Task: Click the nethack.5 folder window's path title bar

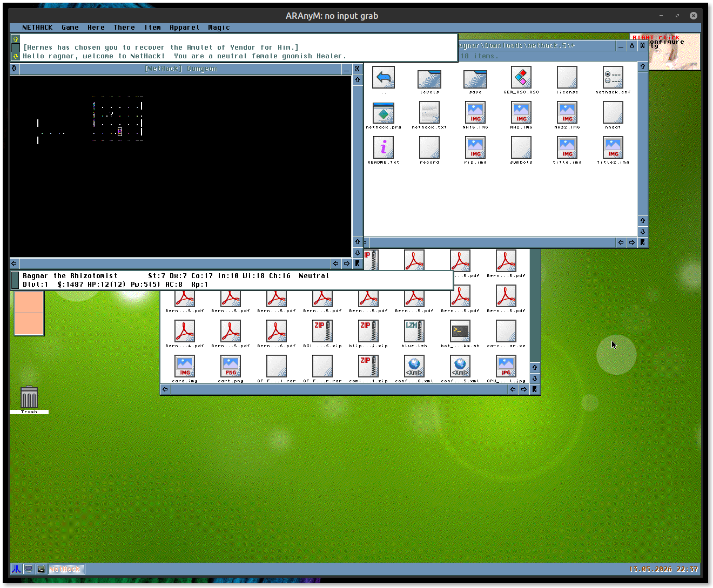Action: (x=537, y=46)
